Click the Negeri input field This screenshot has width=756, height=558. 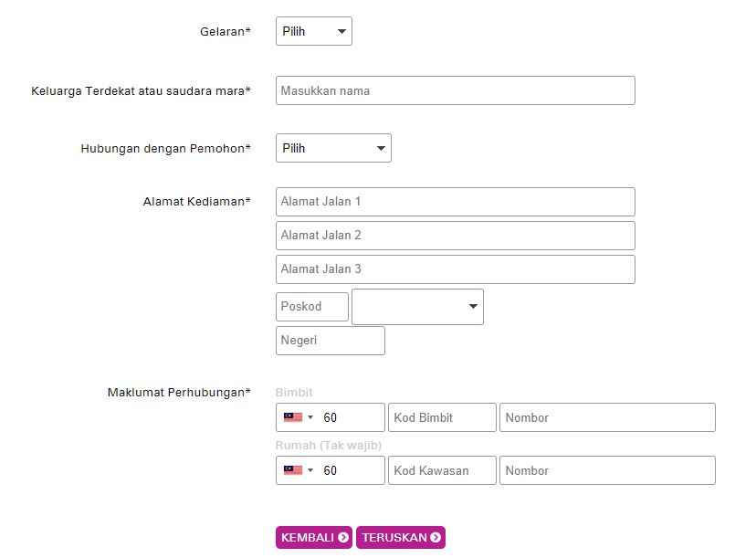coord(330,341)
